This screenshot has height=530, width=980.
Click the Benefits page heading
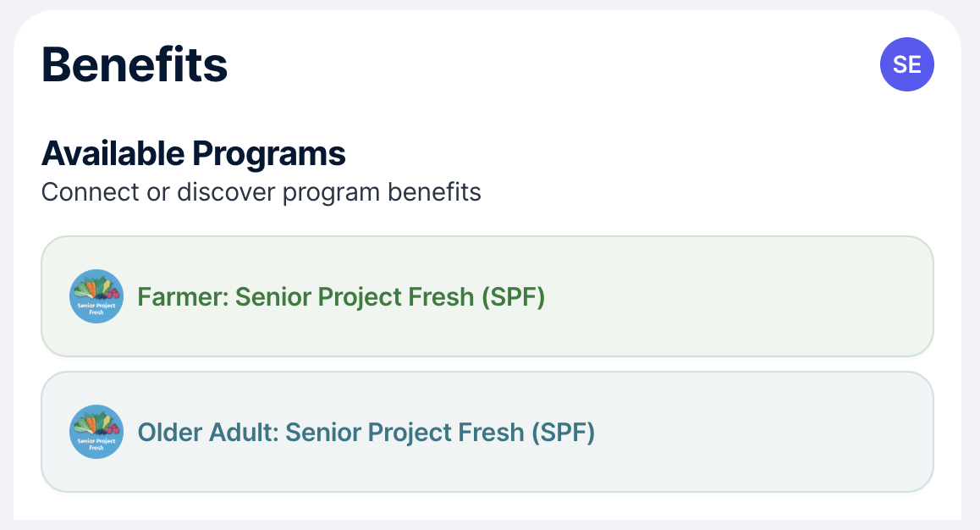coord(135,64)
